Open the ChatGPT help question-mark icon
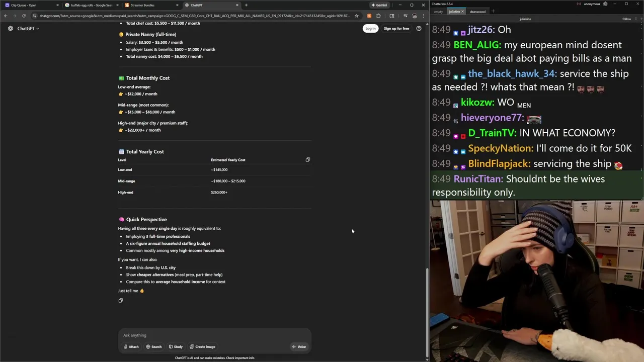Viewport: 644px width, 362px height. (419, 29)
